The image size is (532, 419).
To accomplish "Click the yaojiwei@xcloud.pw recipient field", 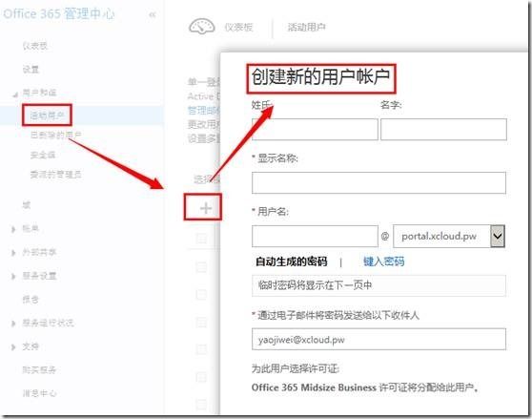I will click(x=379, y=339).
